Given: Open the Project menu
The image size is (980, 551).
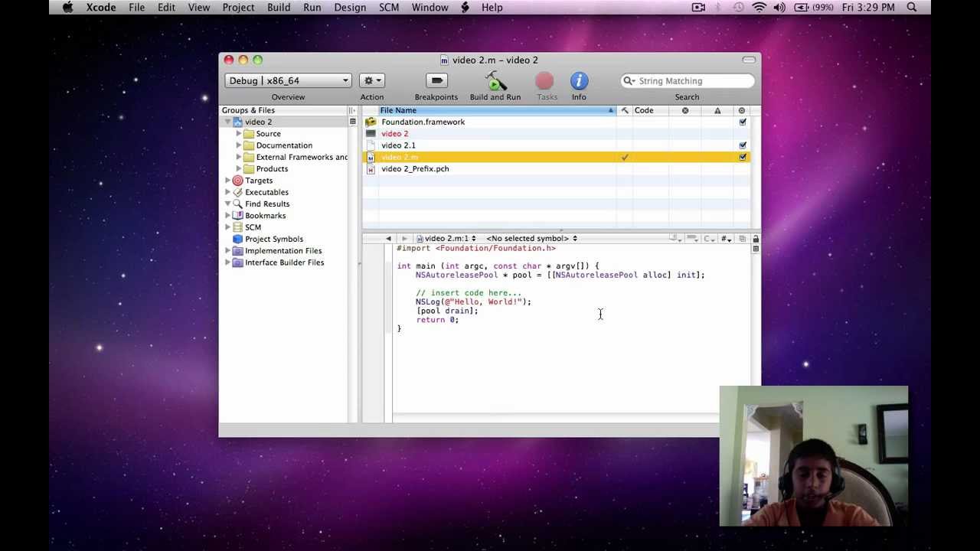Looking at the screenshot, I should [238, 7].
